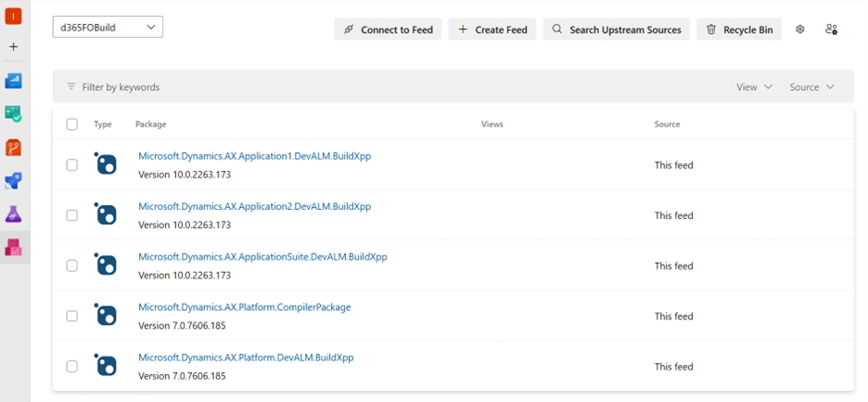The height and width of the screenshot is (402, 868).
Task: Open feed settings gear icon
Action: [x=800, y=30]
